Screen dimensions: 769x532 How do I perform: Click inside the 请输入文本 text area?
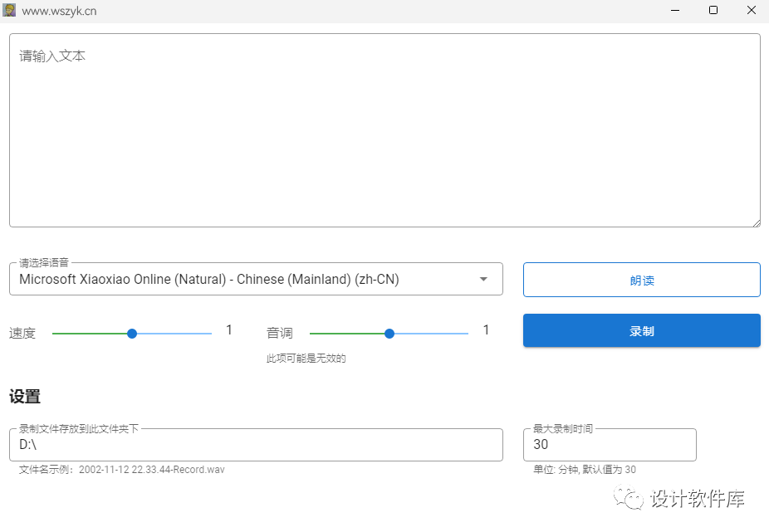pyautogui.click(x=385, y=130)
